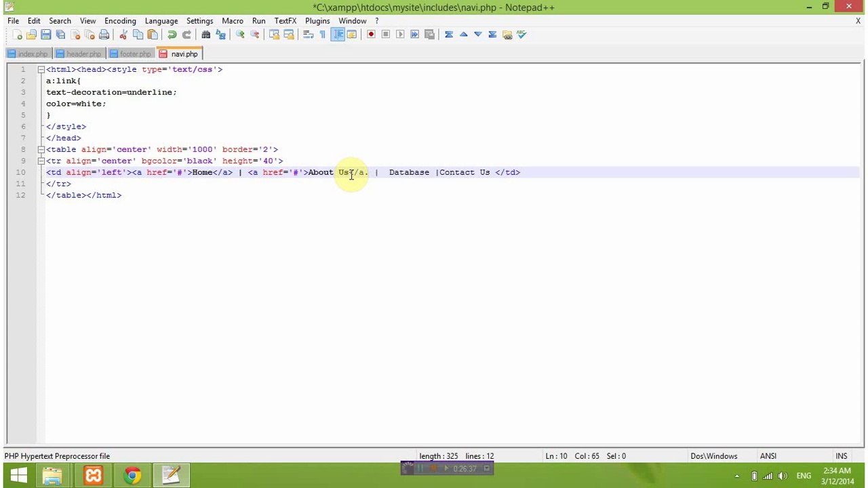
Task: Open the Window menu
Action: [x=353, y=21]
